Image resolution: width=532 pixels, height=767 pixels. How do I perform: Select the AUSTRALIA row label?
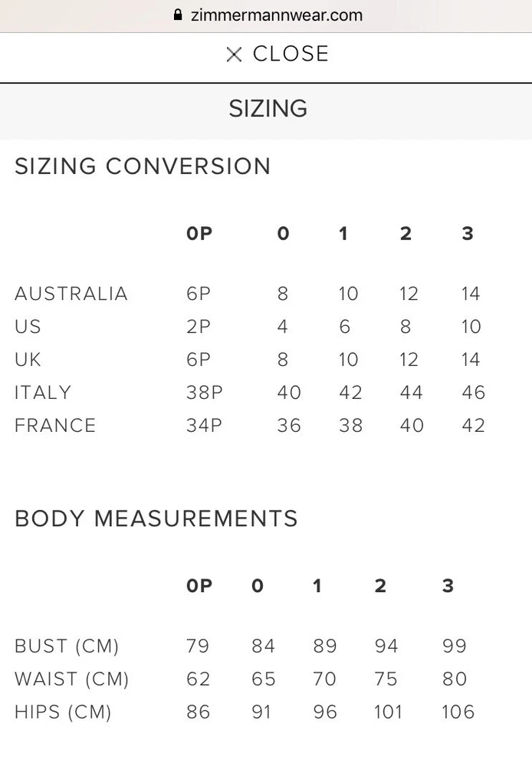click(x=71, y=294)
